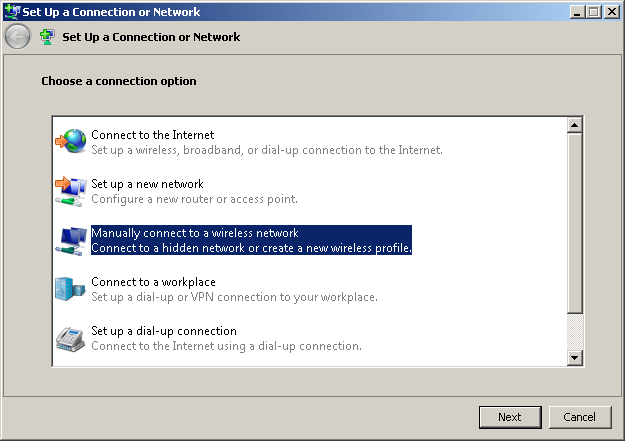The height and width of the screenshot is (441, 625).
Task: Click the Manually connect wireless network icon
Action: click(71, 240)
